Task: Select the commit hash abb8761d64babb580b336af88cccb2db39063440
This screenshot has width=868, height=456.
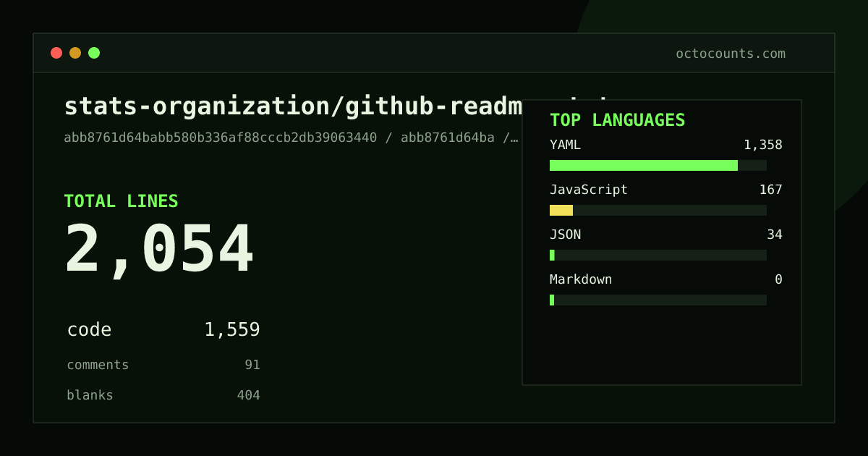Action: [x=221, y=138]
